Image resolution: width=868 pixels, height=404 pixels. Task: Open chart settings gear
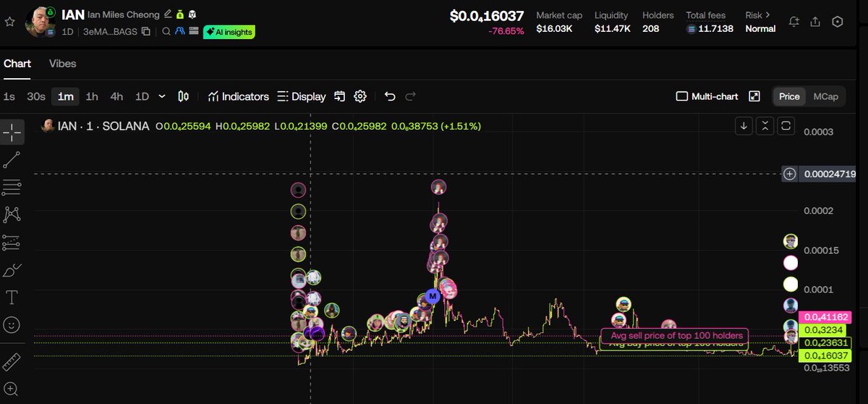coord(361,96)
